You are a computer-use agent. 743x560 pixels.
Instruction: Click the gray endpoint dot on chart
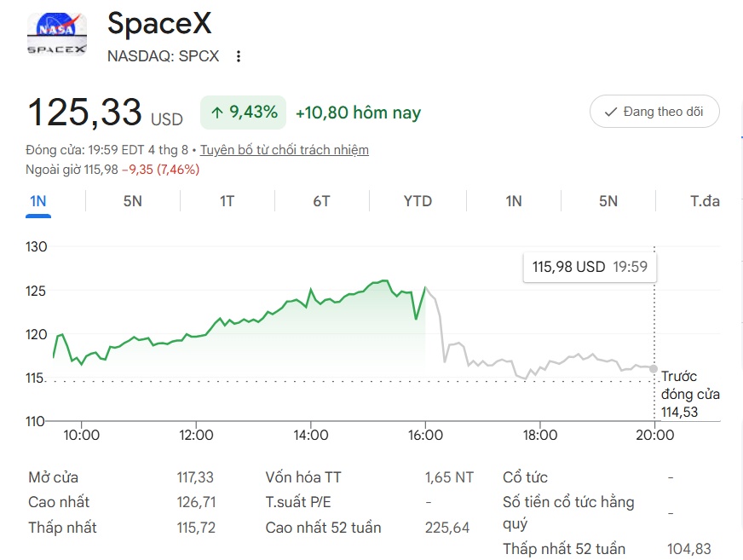click(654, 369)
